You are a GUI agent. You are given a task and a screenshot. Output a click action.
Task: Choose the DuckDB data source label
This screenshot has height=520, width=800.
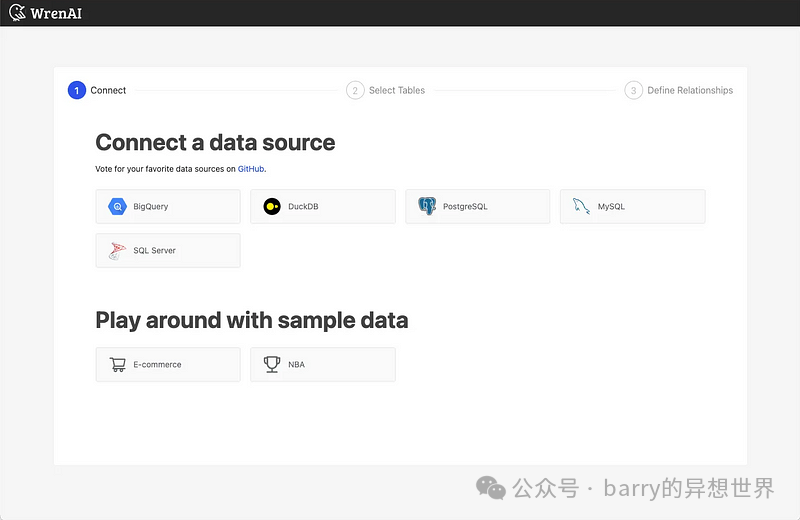[x=303, y=206]
